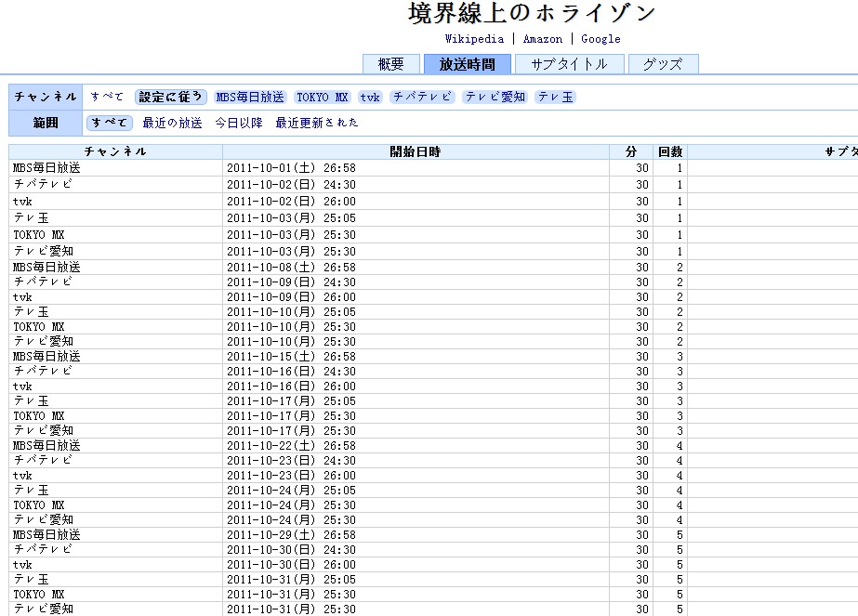
Task: Choose 今日以降 range filter
Action: [239, 123]
